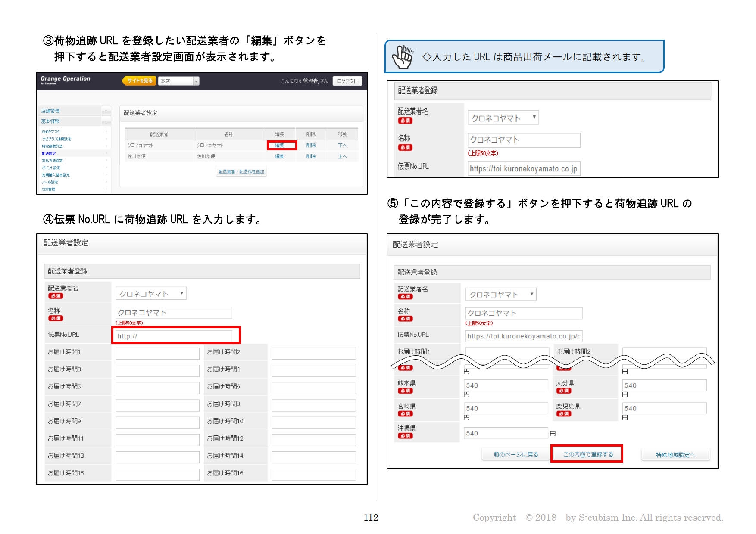Viewport: 756px width, 534px height.
Task: Click 削除 link for 佐川急便 row
Action: pos(311,157)
